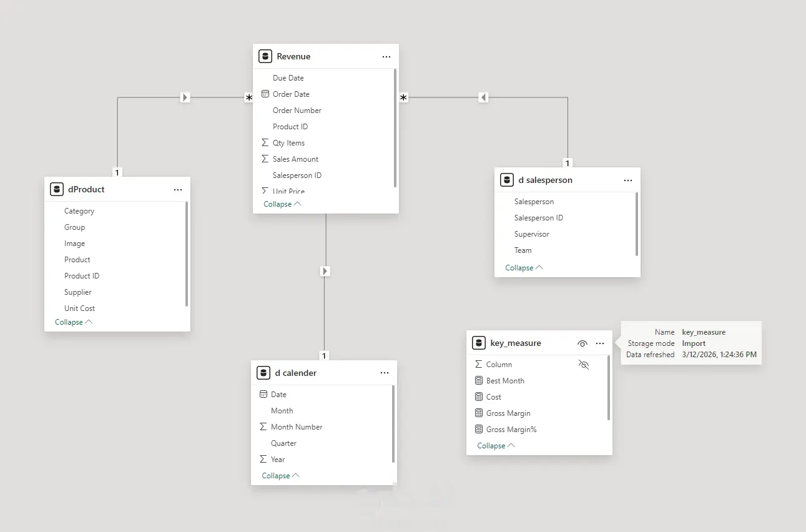Open key_measure table more options ellipsis
This screenshot has height=532, width=806.
point(600,343)
